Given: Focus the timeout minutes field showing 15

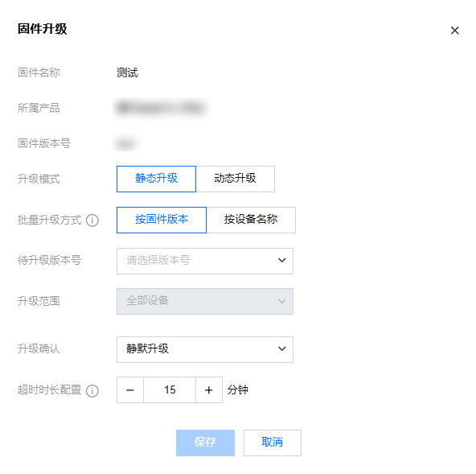Looking at the screenshot, I should pyautogui.click(x=170, y=390).
